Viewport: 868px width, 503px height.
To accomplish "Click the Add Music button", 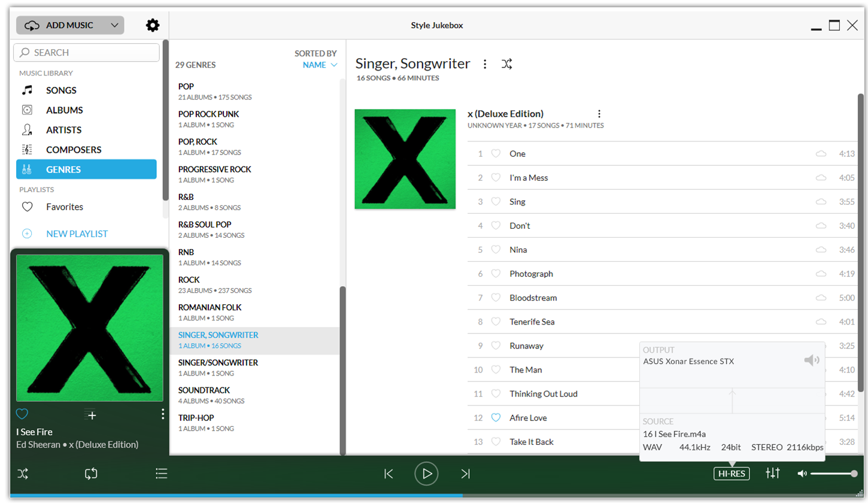I will click(x=70, y=25).
